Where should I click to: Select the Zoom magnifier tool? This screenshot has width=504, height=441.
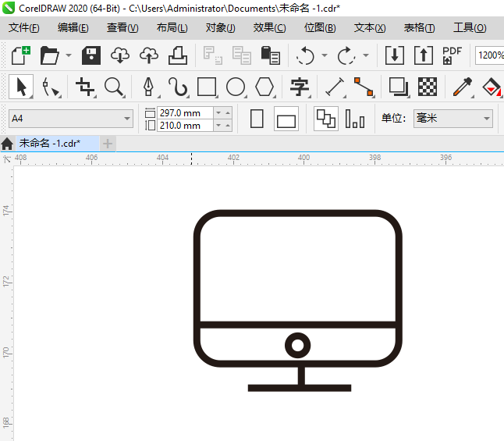point(115,87)
